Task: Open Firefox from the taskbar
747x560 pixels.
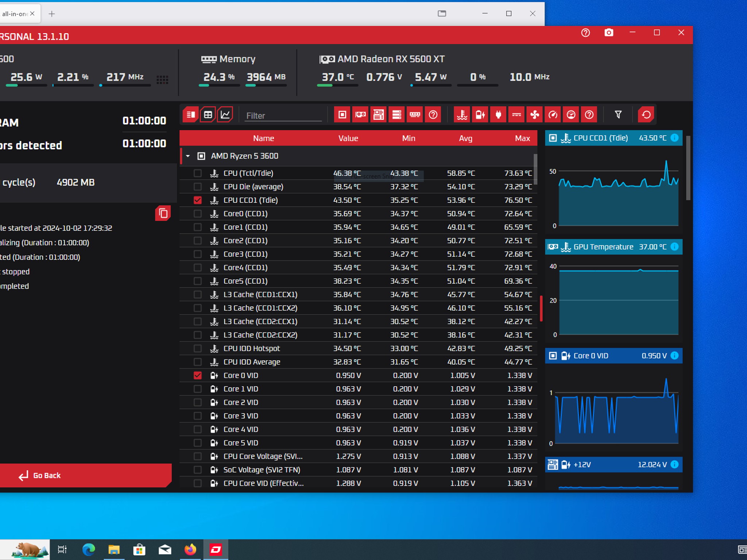Action: click(x=190, y=549)
